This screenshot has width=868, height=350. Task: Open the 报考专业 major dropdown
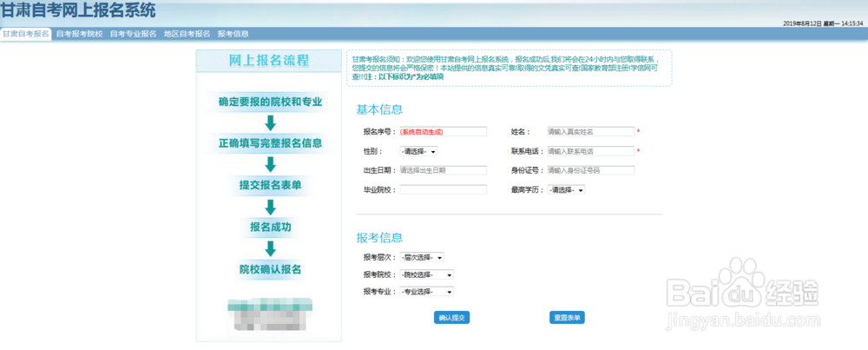426,291
